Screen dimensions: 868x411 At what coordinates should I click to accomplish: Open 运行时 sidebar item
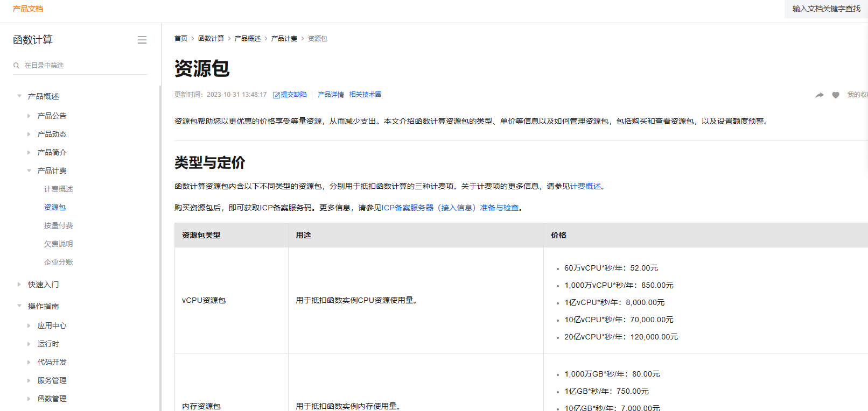click(48, 344)
